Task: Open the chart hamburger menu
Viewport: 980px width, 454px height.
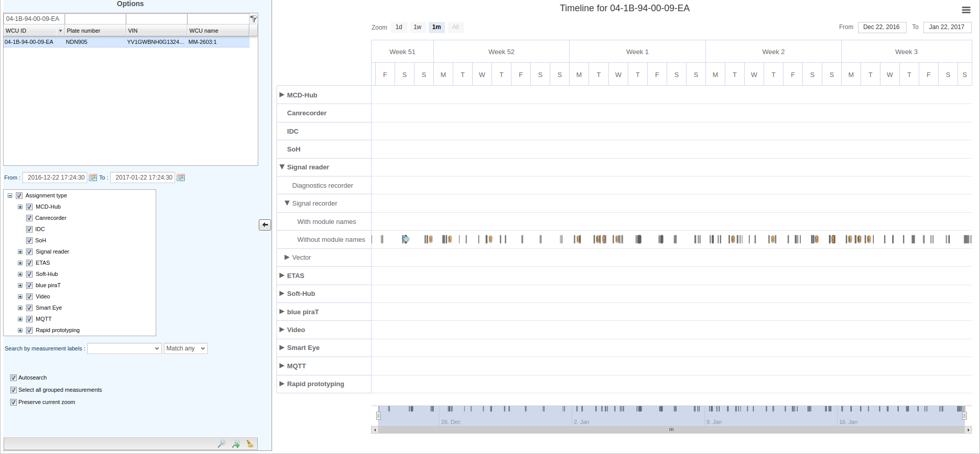Action: pyautogui.click(x=966, y=10)
